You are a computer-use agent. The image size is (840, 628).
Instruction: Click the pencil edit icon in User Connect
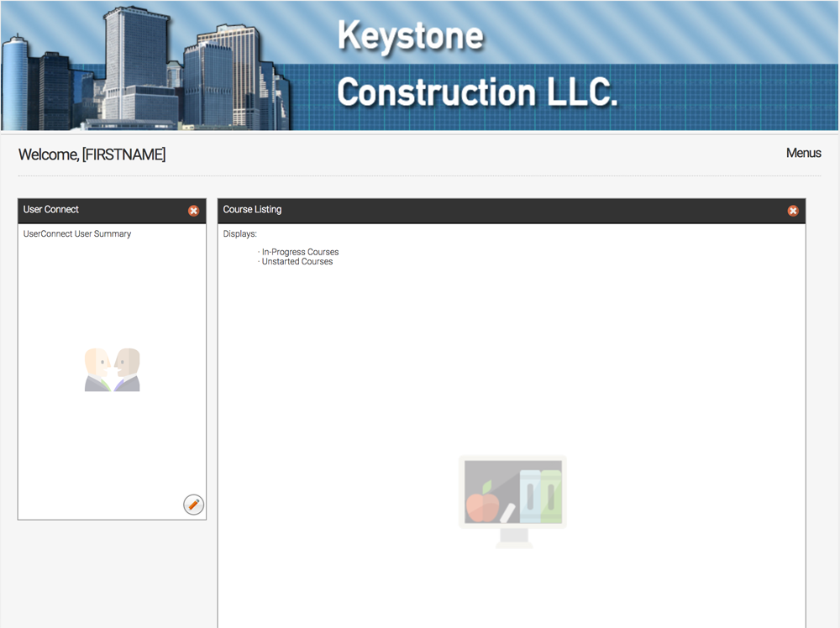click(193, 505)
